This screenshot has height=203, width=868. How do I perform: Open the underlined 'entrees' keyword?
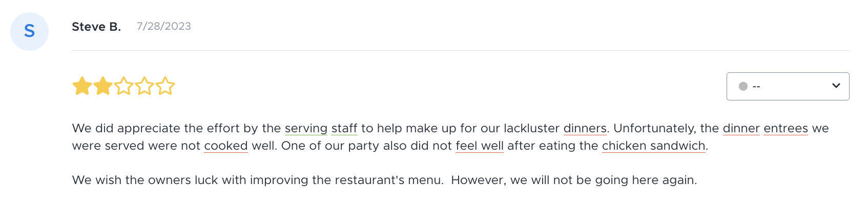(x=786, y=128)
